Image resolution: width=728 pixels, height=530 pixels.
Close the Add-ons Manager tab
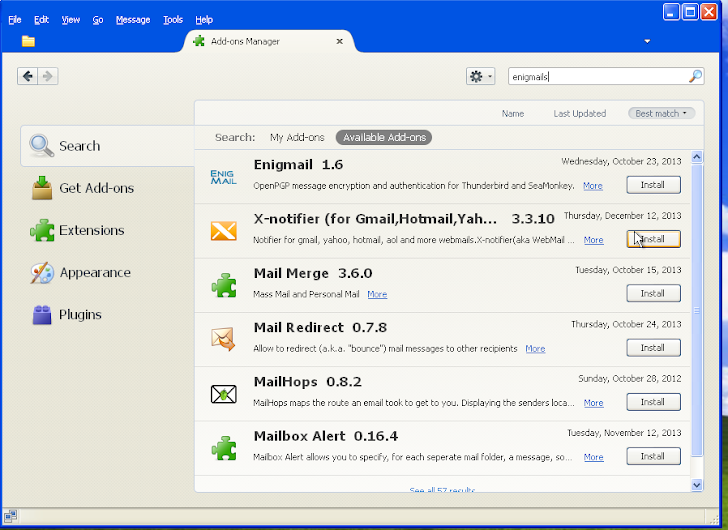coord(339,41)
